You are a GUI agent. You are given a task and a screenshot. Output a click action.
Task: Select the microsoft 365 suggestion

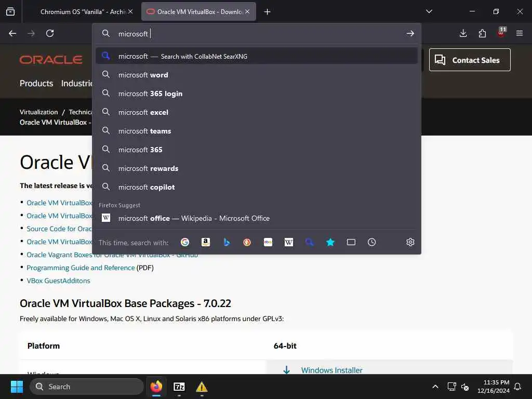pos(257,149)
